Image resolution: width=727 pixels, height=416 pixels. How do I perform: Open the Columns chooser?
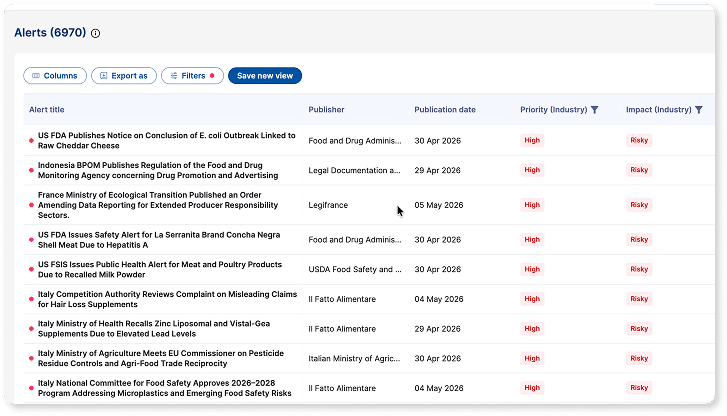[55, 76]
